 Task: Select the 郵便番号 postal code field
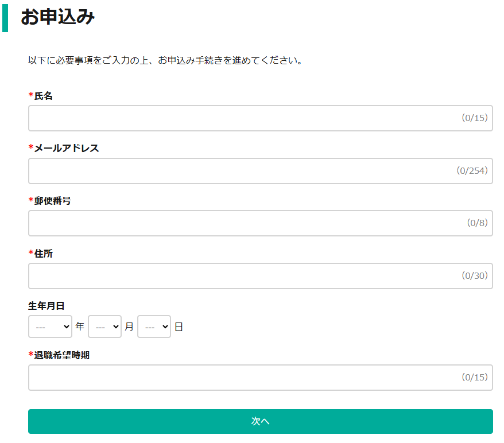click(x=261, y=223)
